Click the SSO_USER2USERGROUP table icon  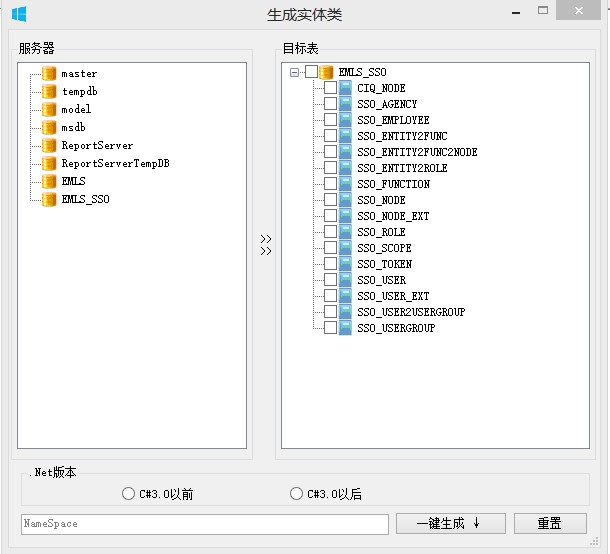pyautogui.click(x=345, y=312)
